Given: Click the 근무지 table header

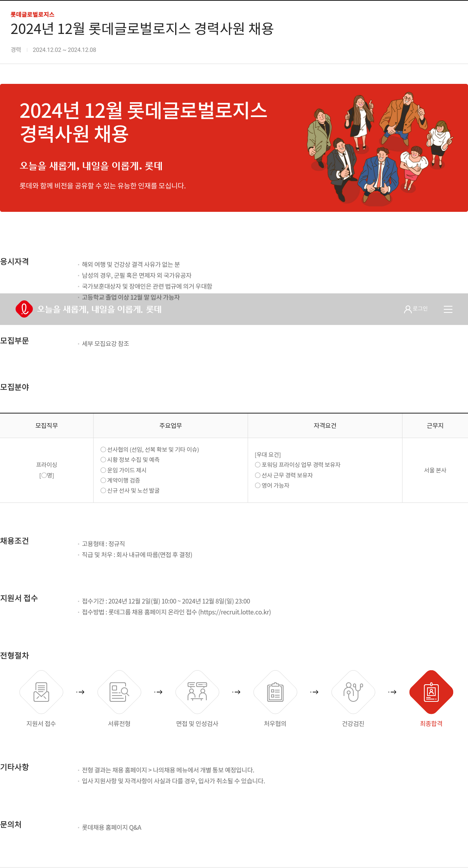Looking at the screenshot, I should click(435, 426).
